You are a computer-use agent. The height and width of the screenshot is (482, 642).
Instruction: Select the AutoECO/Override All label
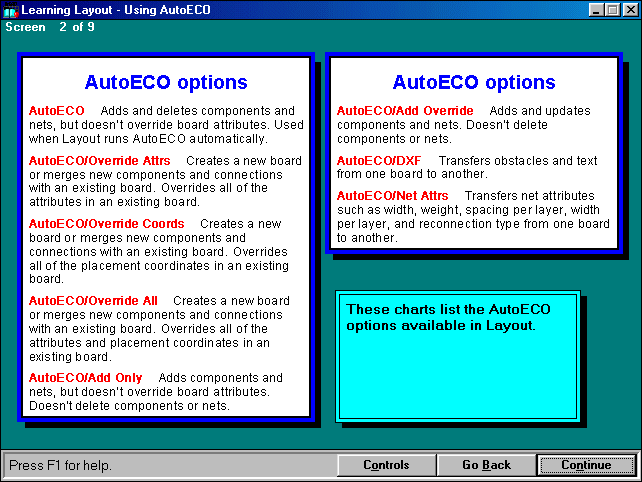coord(93,301)
